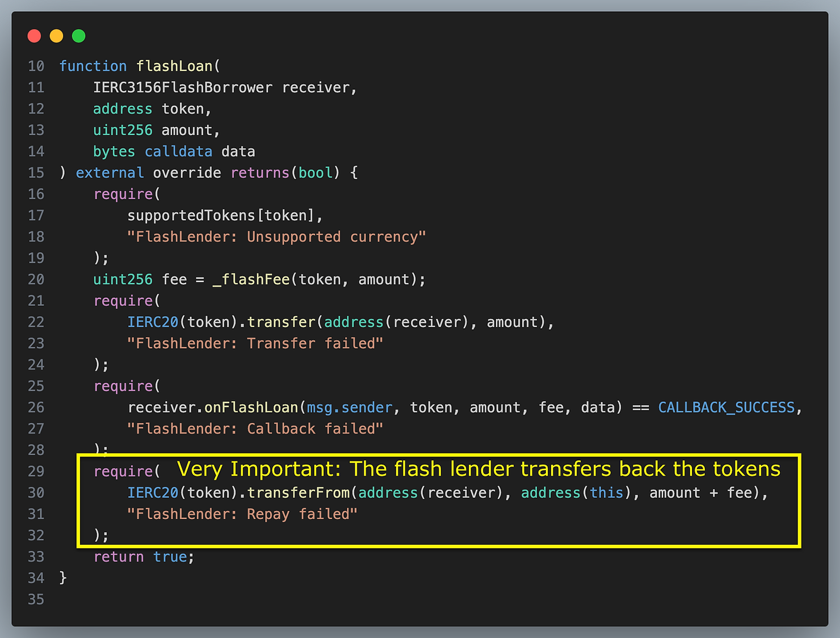Click line number 10 in the gutter
The image size is (840, 638).
coord(36,66)
